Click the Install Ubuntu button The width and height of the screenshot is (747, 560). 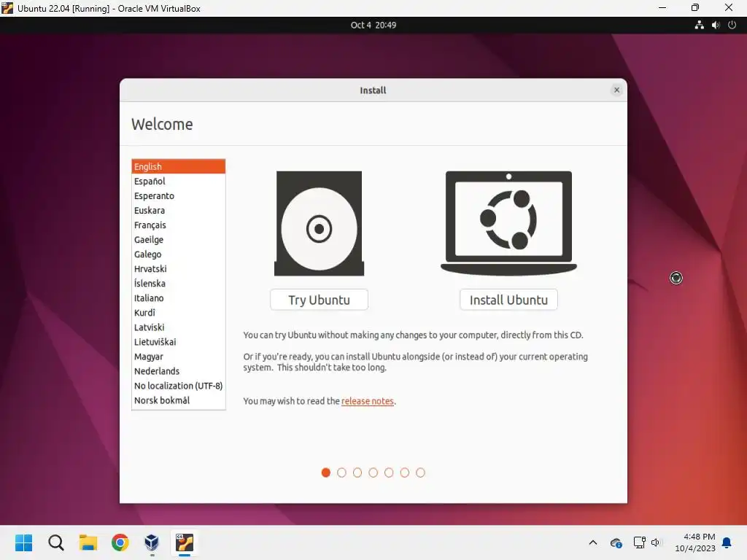point(508,300)
